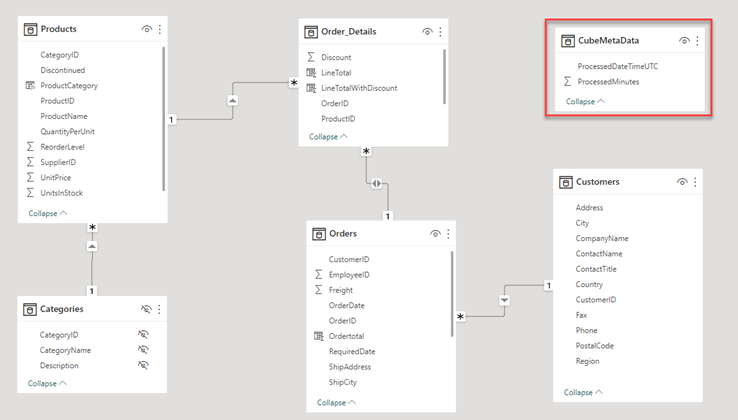
Task: Select the ProcessedDateTimeUTC field
Action: [618, 66]
